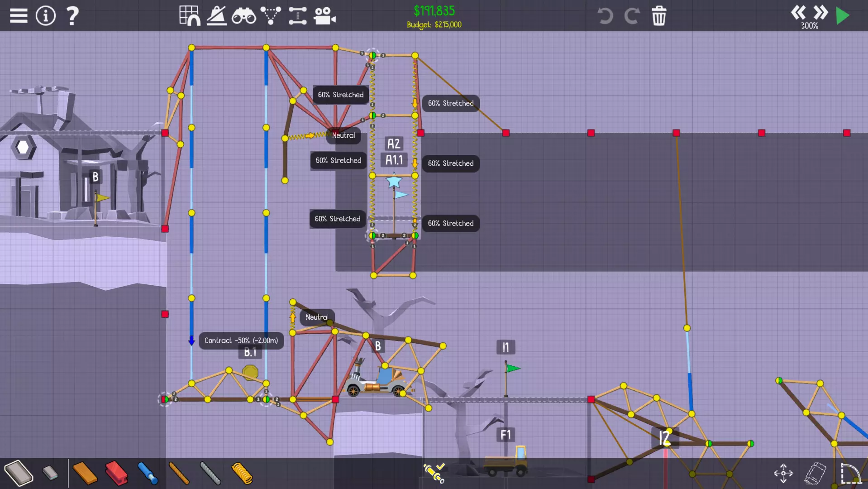Image resolution: width=868 pixels, height=489 pixels.
Task: Start the simulation with green play button
Action: point(843,16)
